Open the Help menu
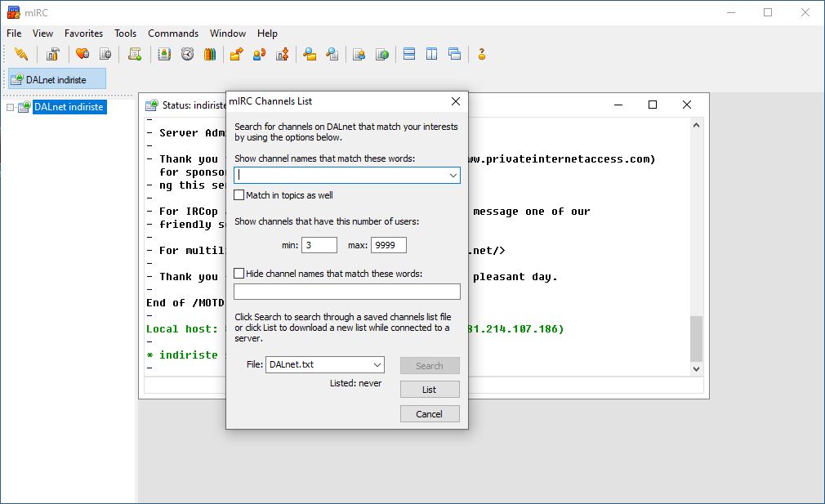 point(267,33)
